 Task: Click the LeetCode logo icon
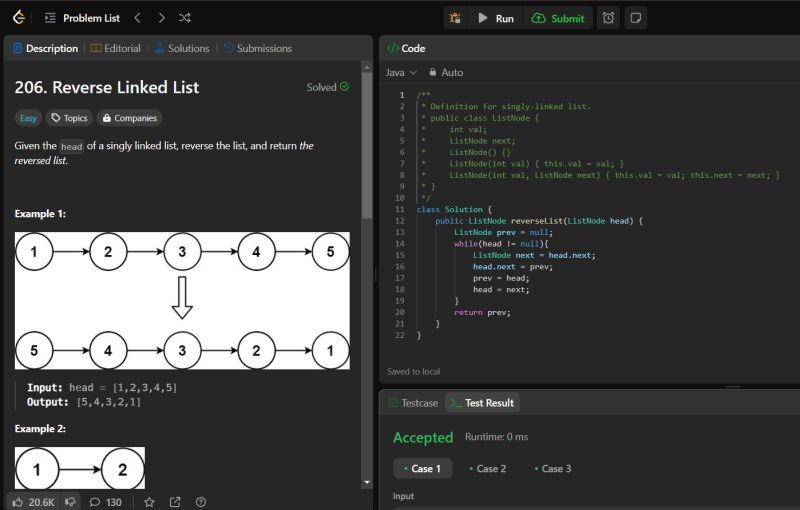coord(19,18)
